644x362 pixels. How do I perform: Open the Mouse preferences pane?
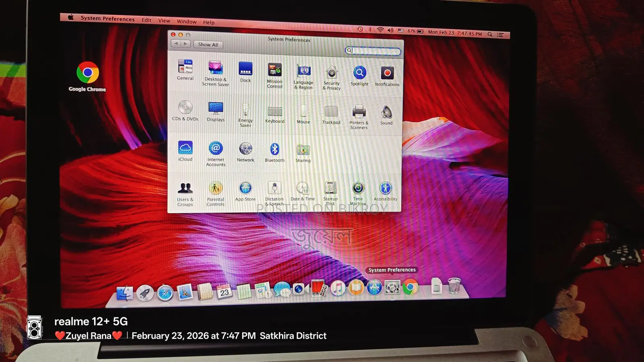point(303,114)
